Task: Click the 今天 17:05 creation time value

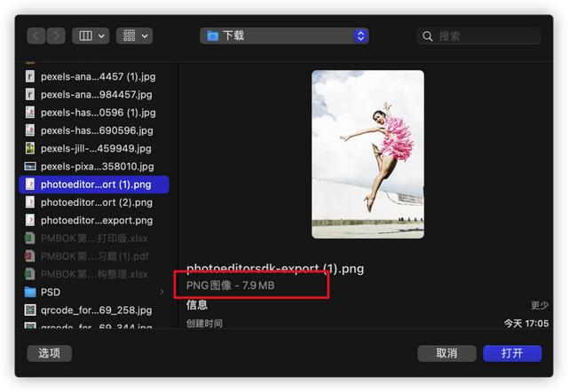Action: click(526, 323)
